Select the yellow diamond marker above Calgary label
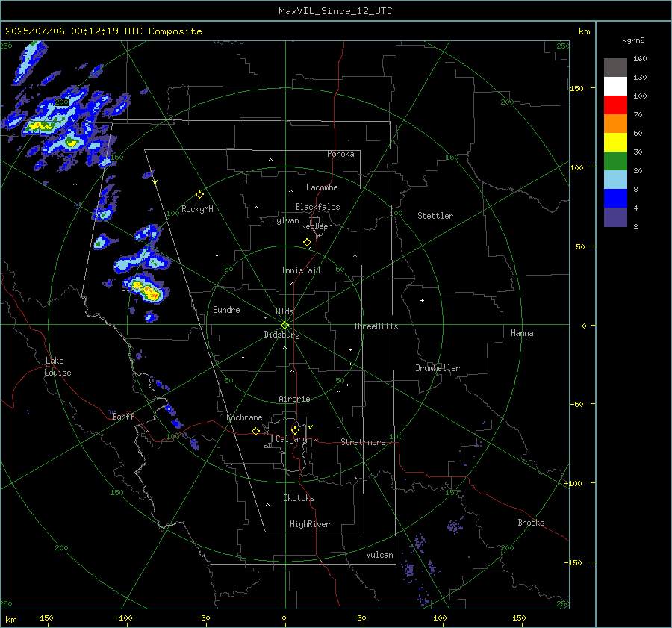This screenshot has height=628, width=672. point(295,430)
